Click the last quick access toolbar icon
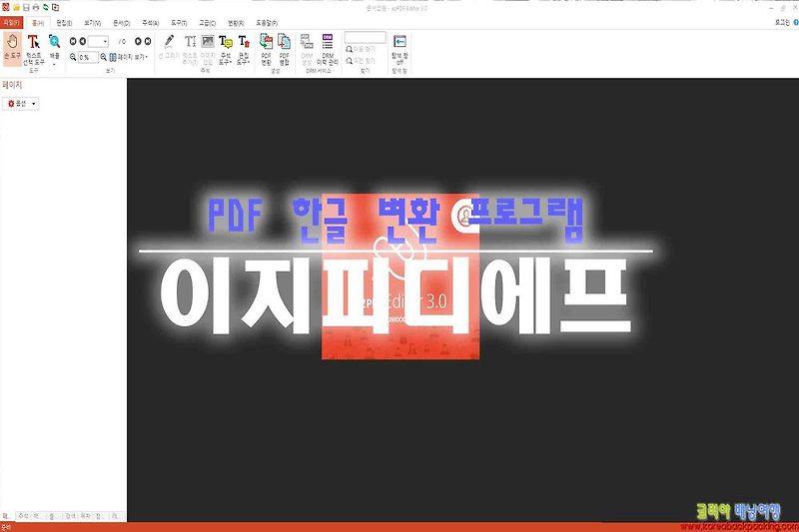The height and width of the screenshot is (532, 799). (55, 8)
